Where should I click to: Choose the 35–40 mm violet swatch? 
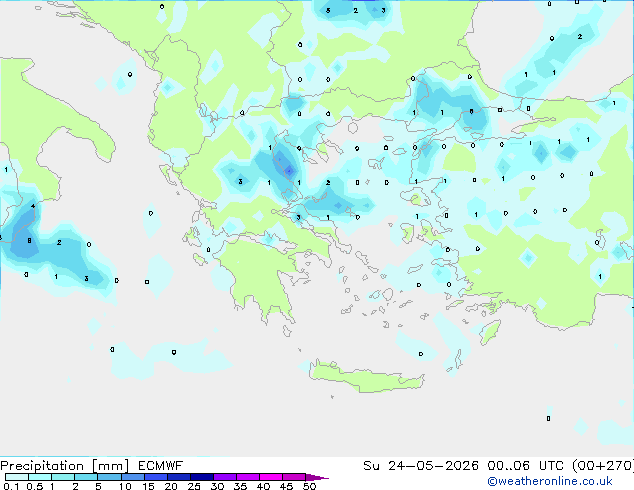(x=248, y=477)
